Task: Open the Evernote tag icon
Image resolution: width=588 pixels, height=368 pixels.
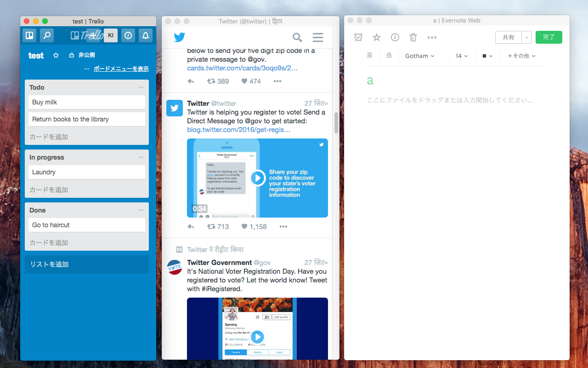Action: [x=389, y=56]
